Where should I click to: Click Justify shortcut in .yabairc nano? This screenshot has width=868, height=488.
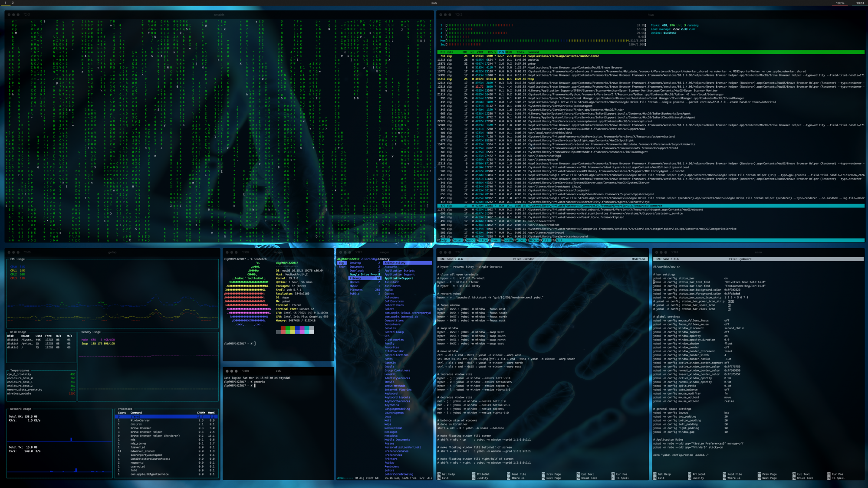coord(696,478)
